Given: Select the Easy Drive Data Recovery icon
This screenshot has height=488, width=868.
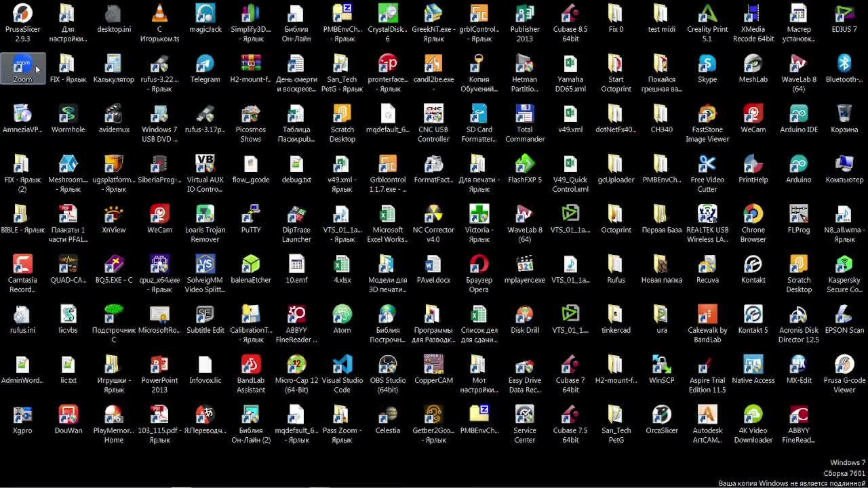Looking at the screenshot, I should tap(525, 364).
